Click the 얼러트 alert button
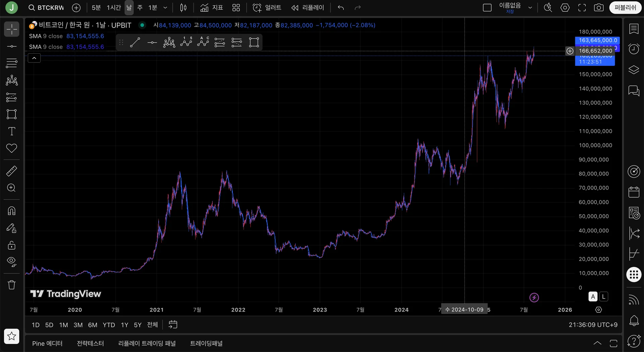Viewport: 644px width, 352px height. point(267,8)
